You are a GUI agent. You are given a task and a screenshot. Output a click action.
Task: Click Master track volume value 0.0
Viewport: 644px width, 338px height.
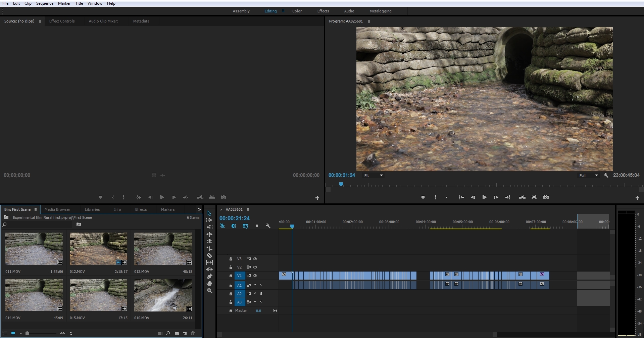coord(258,311)
